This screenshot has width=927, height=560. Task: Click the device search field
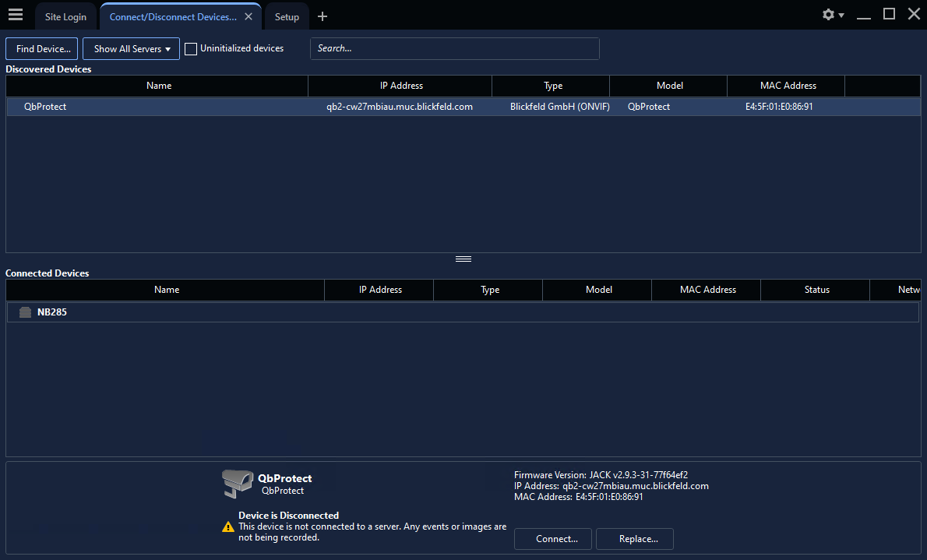coord(454,48)
